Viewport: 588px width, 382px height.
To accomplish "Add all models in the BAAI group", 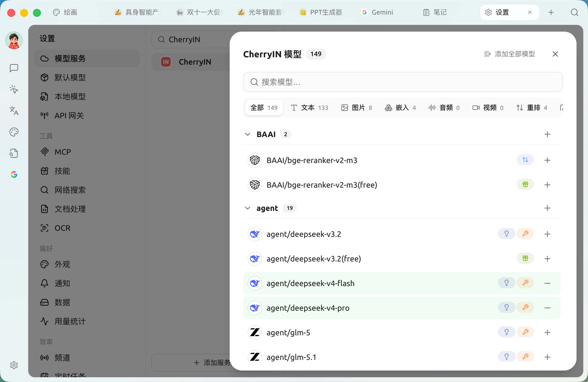I will point(547,134).
